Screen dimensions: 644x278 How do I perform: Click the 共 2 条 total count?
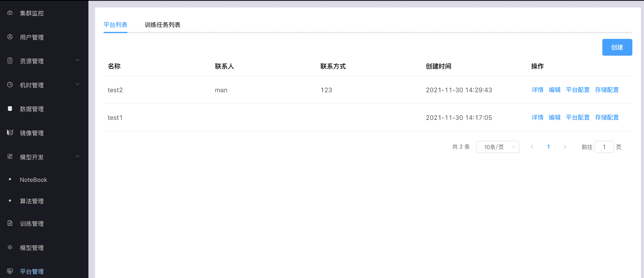click(461, 147)
